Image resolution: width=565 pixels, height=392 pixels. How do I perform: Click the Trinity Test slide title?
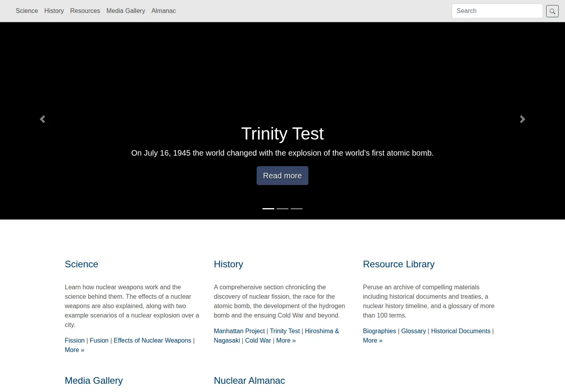(x=282, y=134)
